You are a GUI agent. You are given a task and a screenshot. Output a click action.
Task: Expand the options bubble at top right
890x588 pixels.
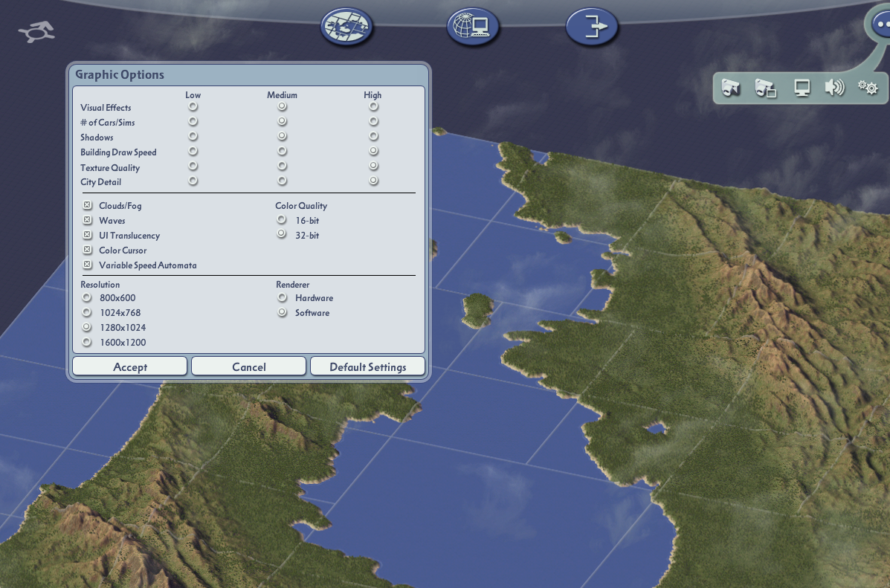click(x=879, y=24)
